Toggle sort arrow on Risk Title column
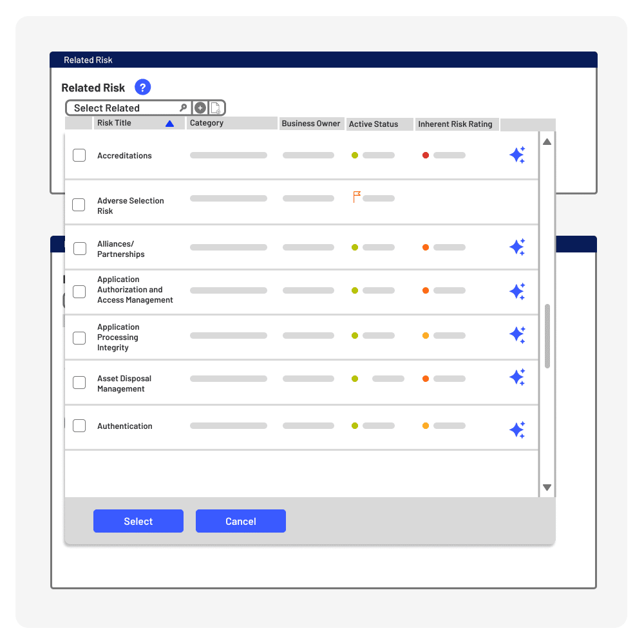 [x=169, y=124]
